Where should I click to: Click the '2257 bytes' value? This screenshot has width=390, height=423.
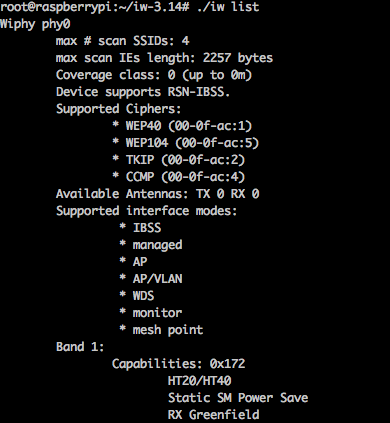coord(238,58)
